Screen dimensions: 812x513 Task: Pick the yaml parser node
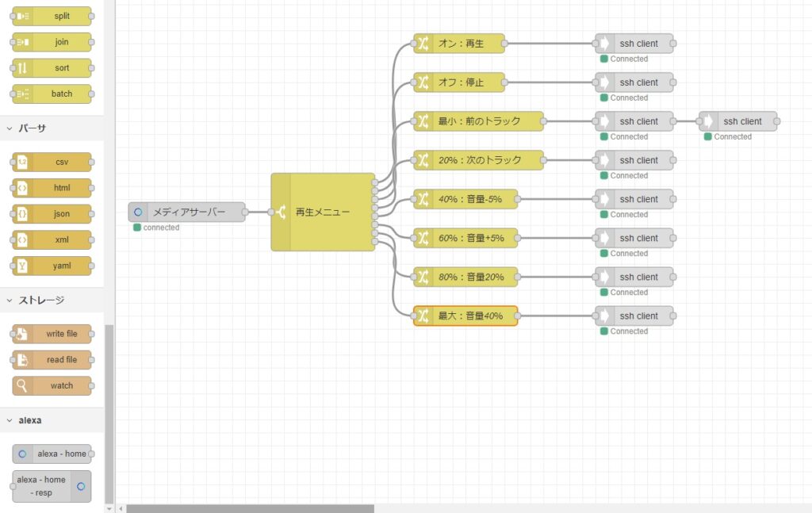52,266
